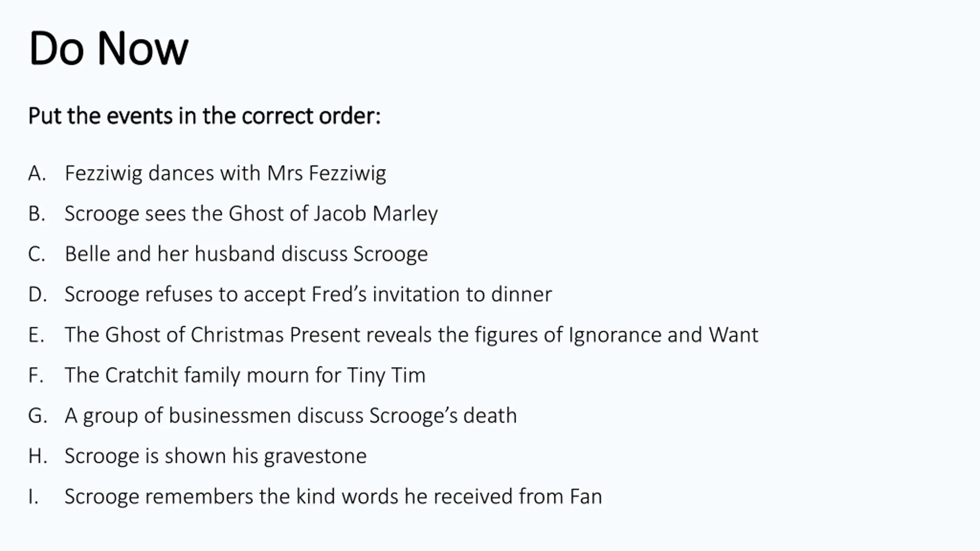
Task: Select the letter 'A.' list marker
Action: pos(37,173)
